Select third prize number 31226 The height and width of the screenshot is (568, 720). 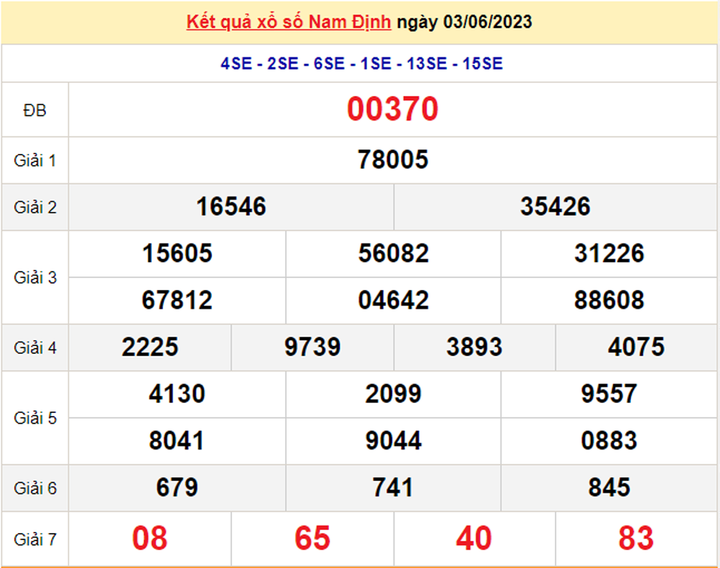click(609, 253)
